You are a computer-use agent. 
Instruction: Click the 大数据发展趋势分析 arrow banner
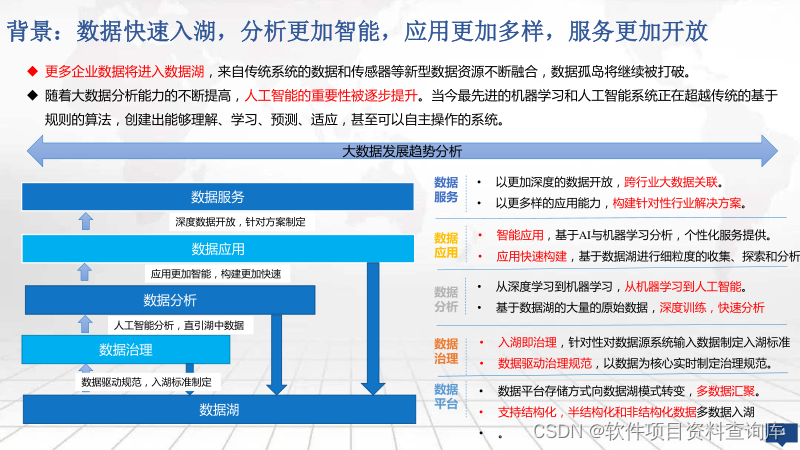point(402,151)
